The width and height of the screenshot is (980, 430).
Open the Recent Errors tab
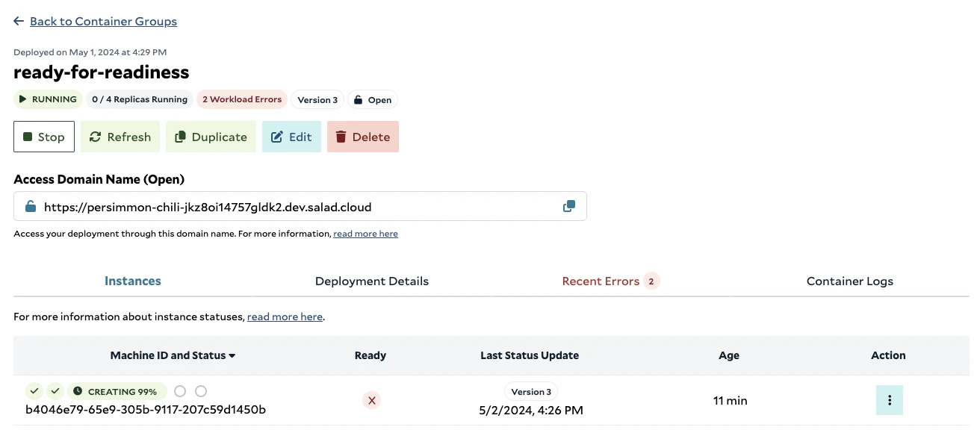point(610,281)
